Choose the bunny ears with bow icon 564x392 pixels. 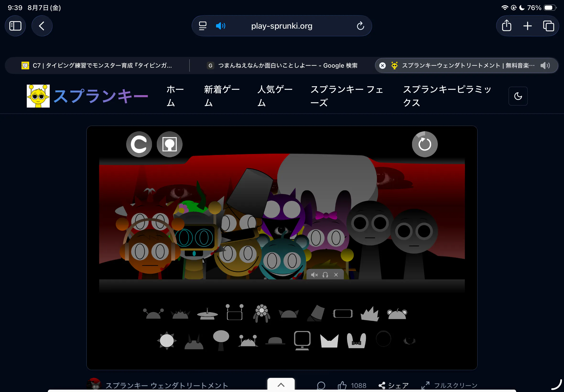[356, 341]
